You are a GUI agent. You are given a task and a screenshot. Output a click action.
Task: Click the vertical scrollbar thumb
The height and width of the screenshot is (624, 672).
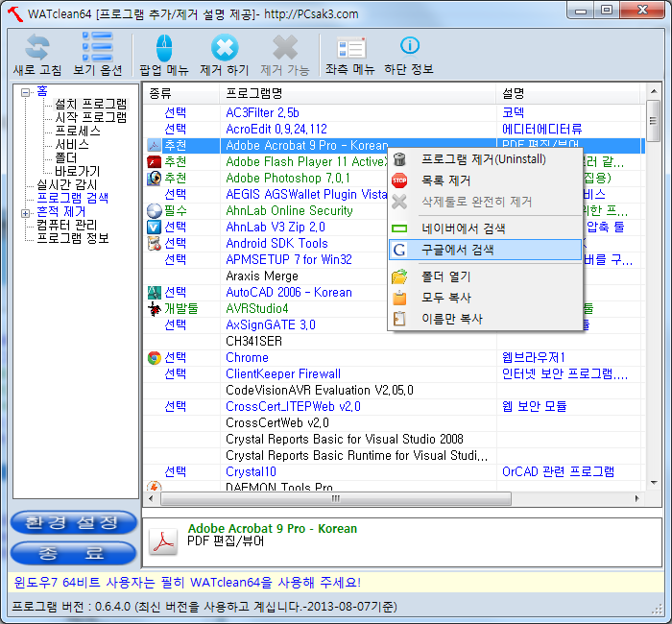click(x=653, y=121)
